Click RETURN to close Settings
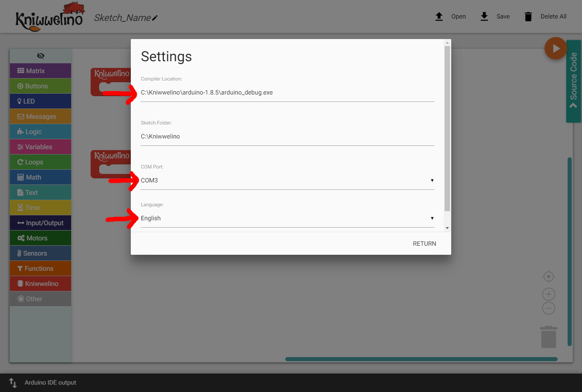Image resolution: width=582 pixels, height=392 pixels. (424, 244)
